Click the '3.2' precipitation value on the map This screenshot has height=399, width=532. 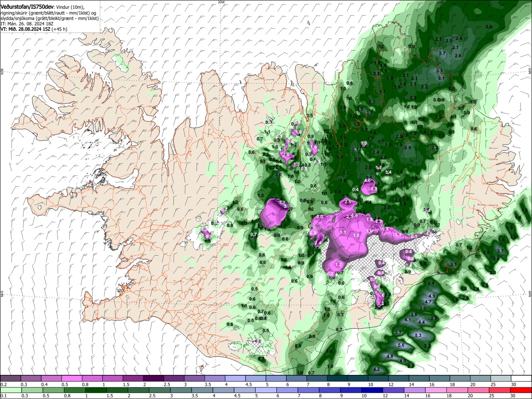coord(435,148)
